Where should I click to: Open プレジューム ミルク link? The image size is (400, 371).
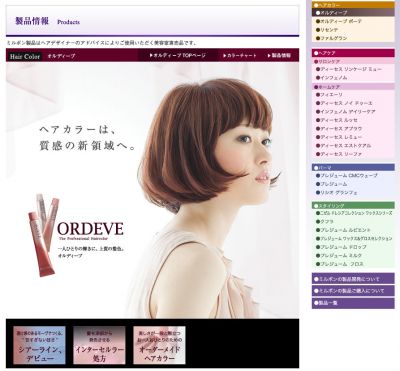pos(339,255)
